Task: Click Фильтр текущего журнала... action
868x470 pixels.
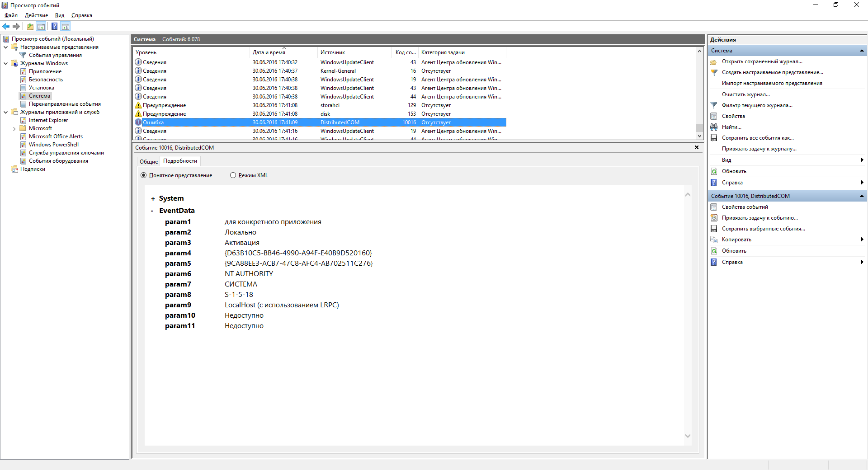Action: point(757,105)
